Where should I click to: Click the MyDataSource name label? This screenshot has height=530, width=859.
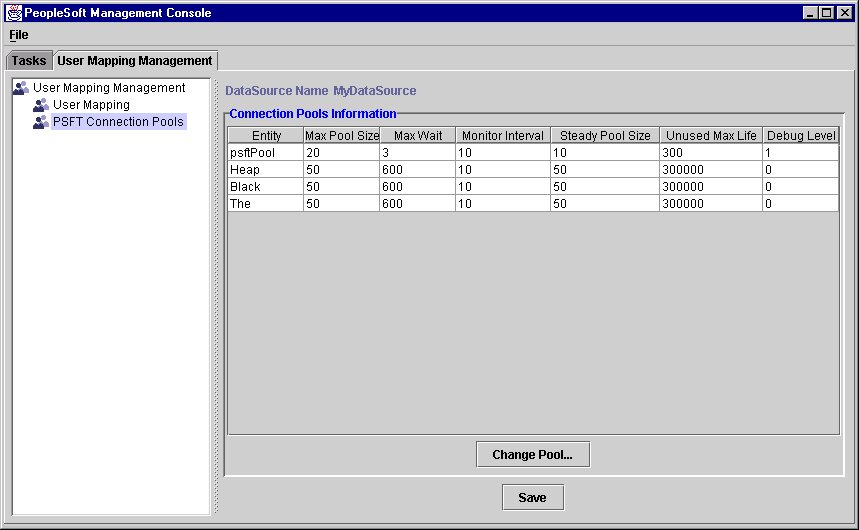point(375,91)
